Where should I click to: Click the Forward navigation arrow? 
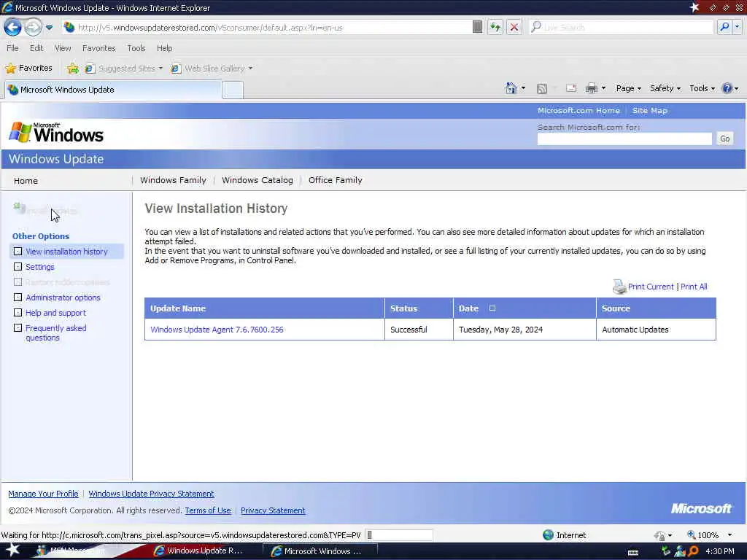[33, 27]
